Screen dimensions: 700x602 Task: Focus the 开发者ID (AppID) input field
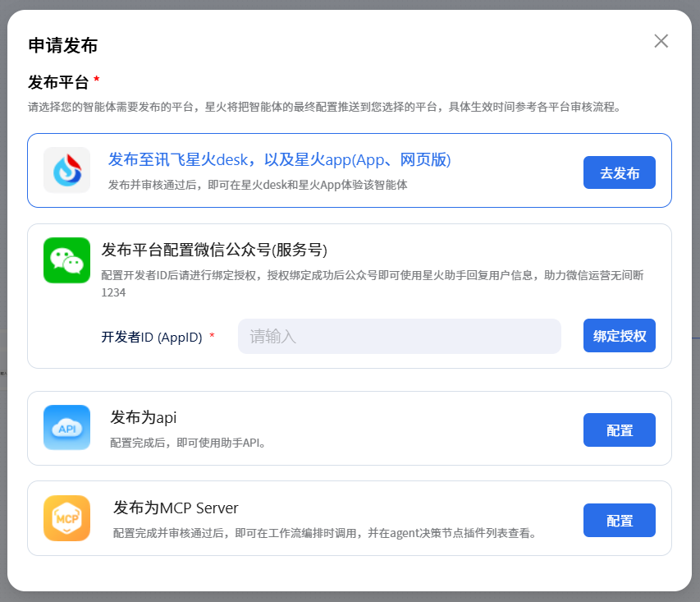400,337
